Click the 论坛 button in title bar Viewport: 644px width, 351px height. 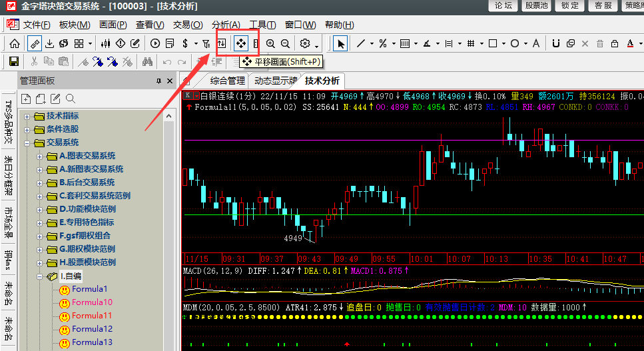503,6
